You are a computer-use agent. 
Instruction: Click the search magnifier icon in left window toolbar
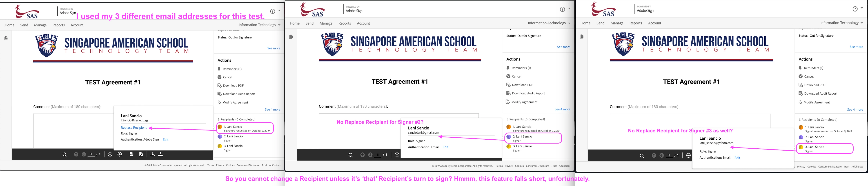pos(64,154)
